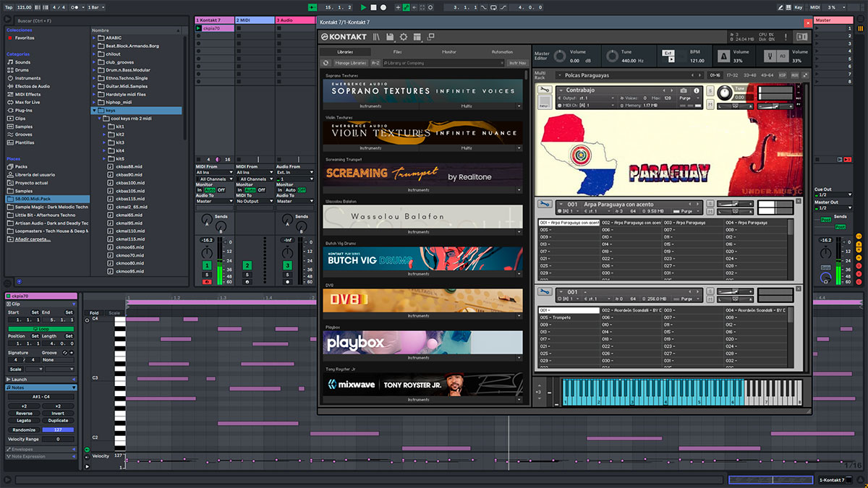Open Sounds category in Ableton browser
Image resolution: width=868 pixels, height=488 pixels.
point(22,62)
